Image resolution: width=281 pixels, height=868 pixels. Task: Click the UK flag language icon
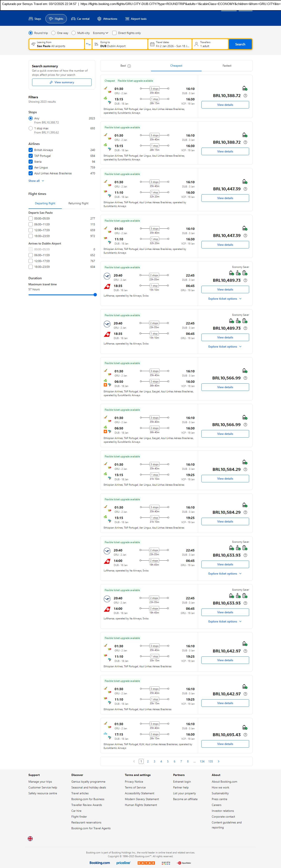click(30, 838)
